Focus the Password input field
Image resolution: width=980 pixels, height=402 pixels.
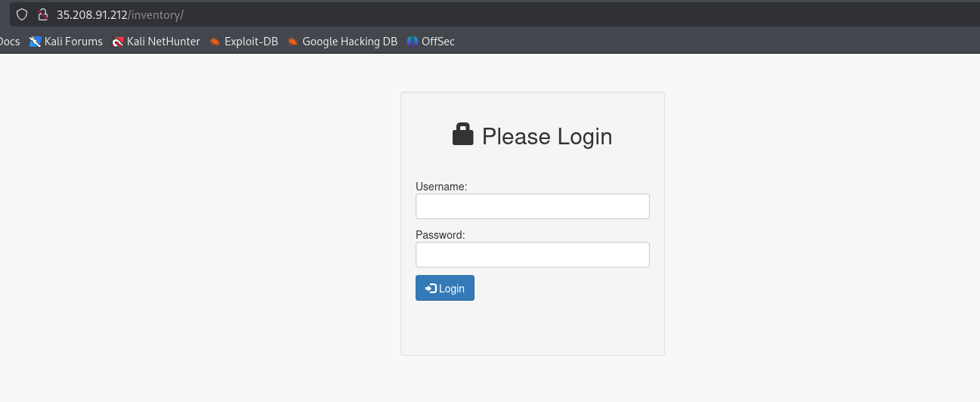(533, 255)
